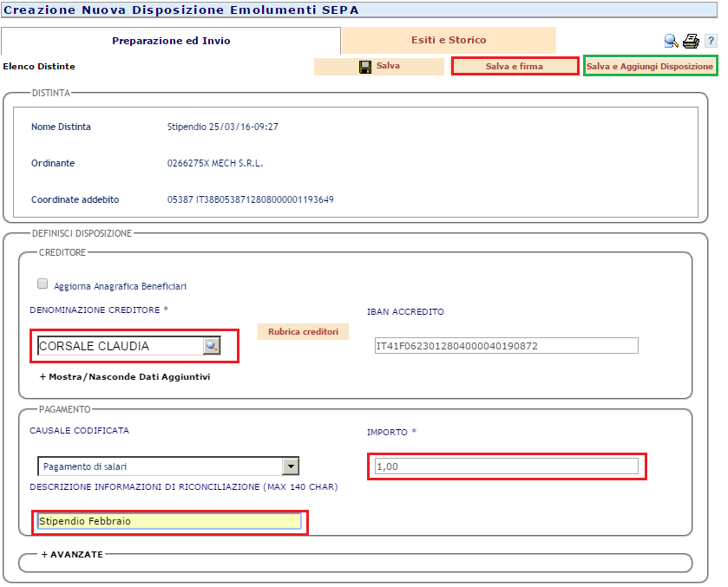
Task: Open help via the question mark icon
Action: pyautogui.click(x=710, y=41)
